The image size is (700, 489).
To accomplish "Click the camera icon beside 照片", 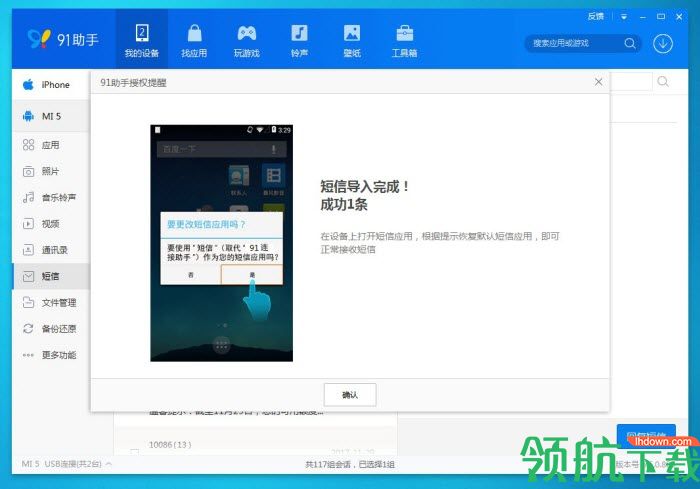I will (x=28, y=171).
